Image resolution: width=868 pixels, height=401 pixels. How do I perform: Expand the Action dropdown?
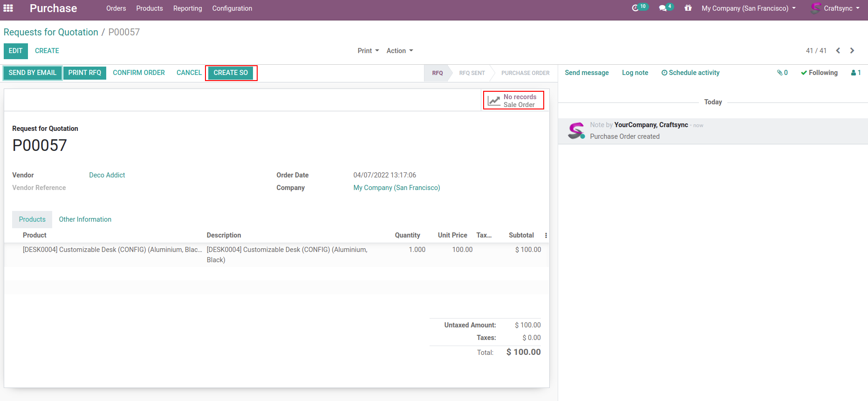coord(399,51)
